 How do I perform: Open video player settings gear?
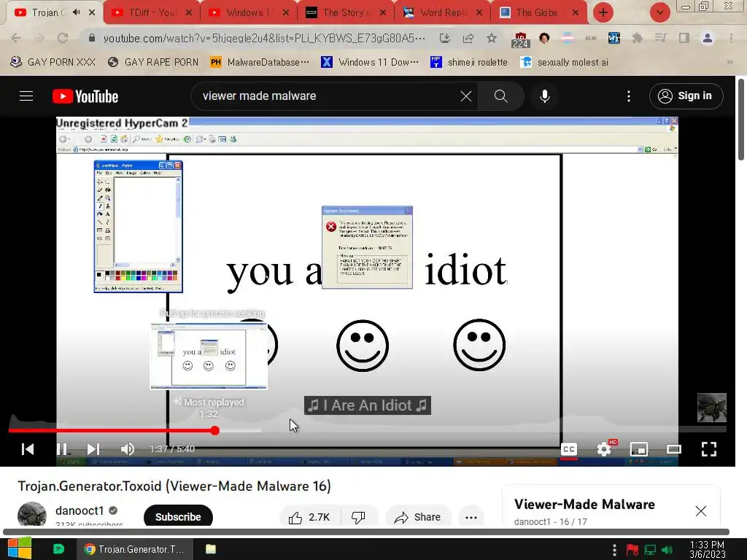pos(604,448)
